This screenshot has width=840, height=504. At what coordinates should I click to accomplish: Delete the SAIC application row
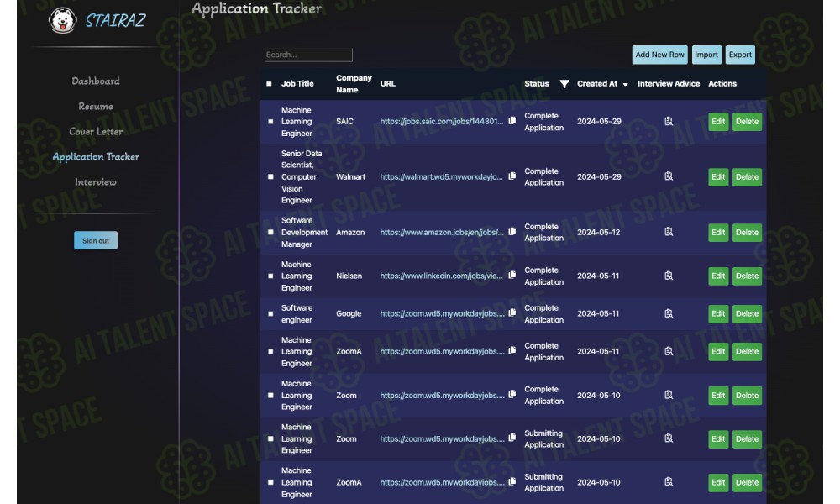tap(747, 122)
